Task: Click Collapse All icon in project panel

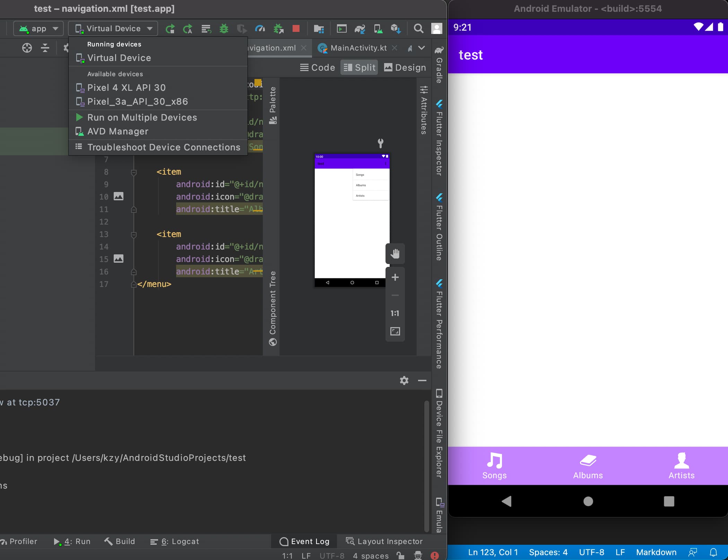Action: pyautogui.click(x=45, y=48)
